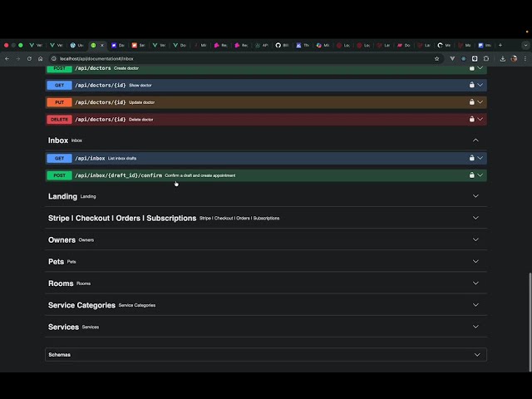Click the /api/inbox/{draft_id}/confirm path
Image resolution: width=532 pixels, height=399 pixels.
pyautogui.click(x=118, y=175)
